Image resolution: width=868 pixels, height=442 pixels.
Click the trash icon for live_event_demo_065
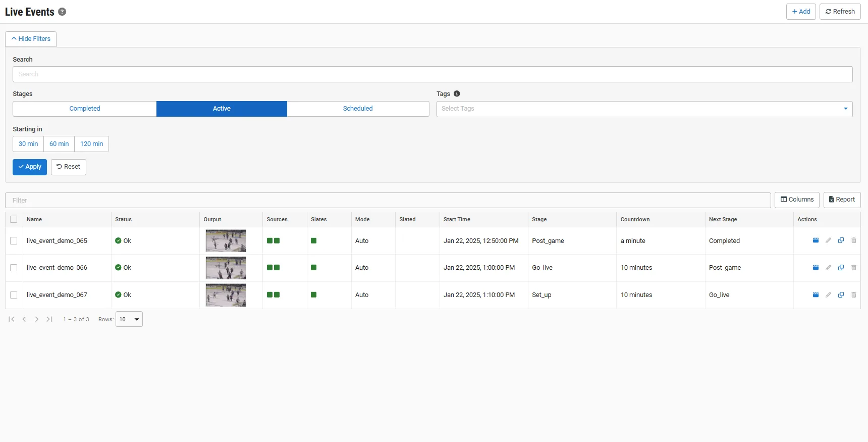(x=854, y=240)
